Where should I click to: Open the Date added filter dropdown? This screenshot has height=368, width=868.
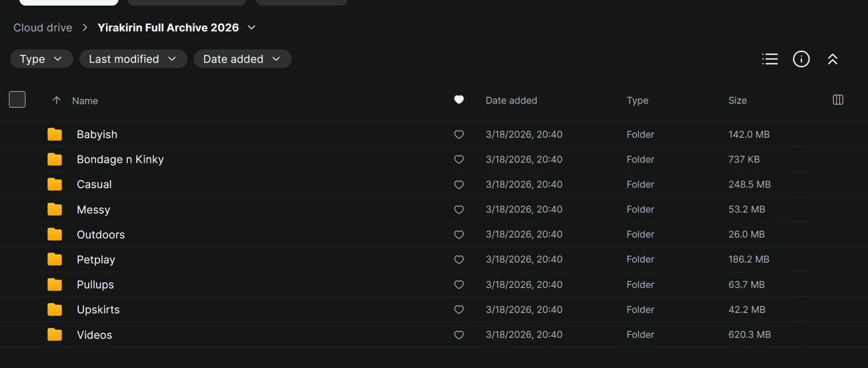click(x=242, y=59)
